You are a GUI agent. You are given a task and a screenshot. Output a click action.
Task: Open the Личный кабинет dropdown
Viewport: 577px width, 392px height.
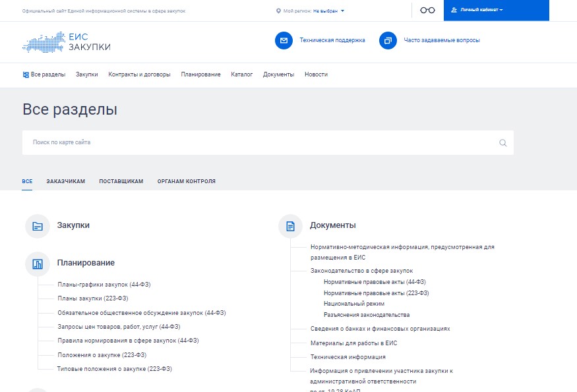(496, 11)
